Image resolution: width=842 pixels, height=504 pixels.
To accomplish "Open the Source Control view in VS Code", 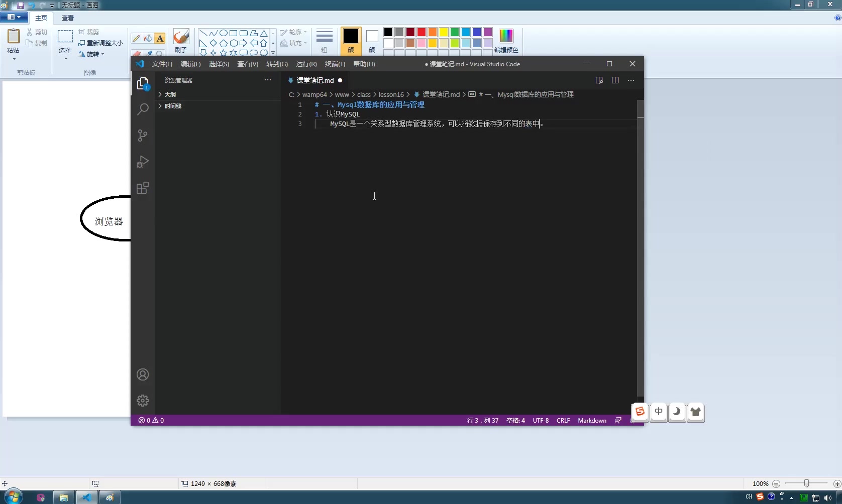I will point(143,136).
